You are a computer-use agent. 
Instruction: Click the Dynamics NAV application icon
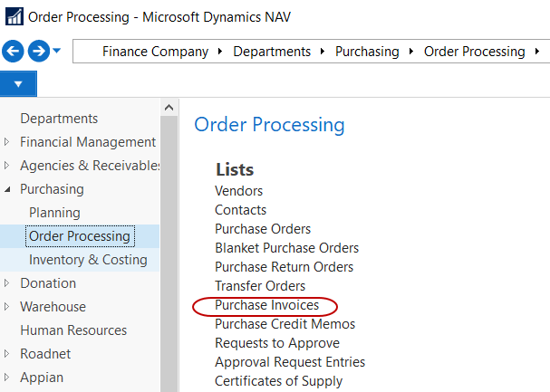(x=14, y=16)
